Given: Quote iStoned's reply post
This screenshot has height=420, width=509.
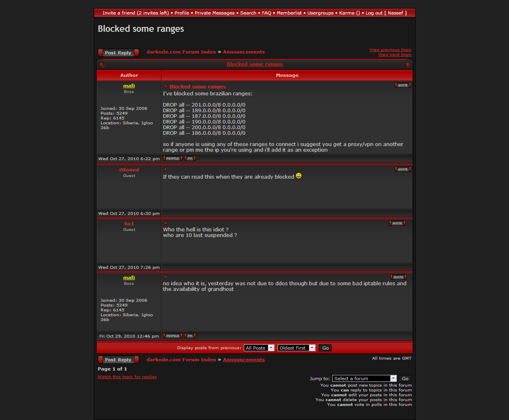Looking at the screenshot, I should [403, 169].
